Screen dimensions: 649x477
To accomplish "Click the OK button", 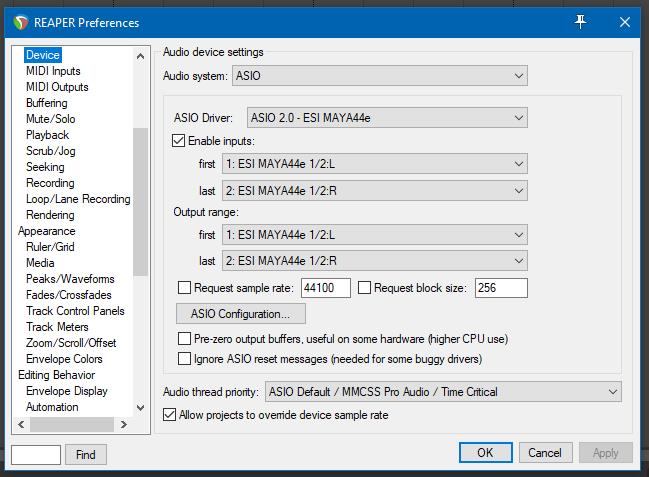I will 486,453.
